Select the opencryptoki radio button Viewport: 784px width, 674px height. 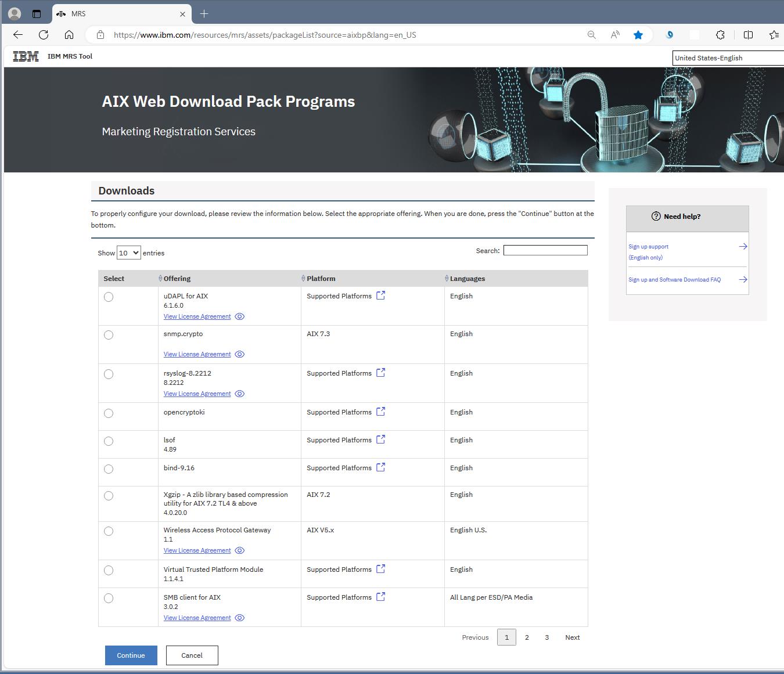[109, 413]
